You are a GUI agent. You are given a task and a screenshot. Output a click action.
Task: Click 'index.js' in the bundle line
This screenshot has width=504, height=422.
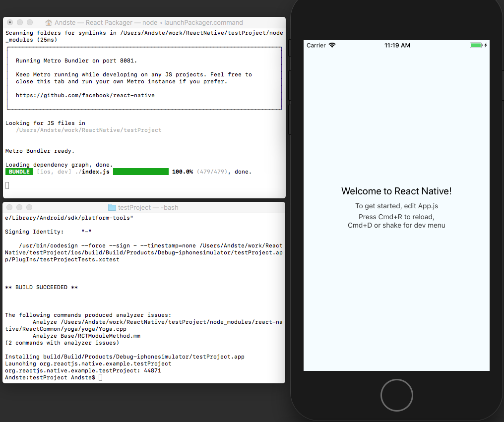click(96, 172)
